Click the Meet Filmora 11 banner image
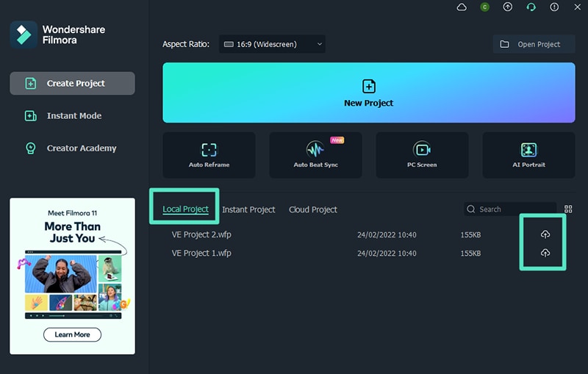The height and width of the screenshot is (374, 588). coord(72,276)
